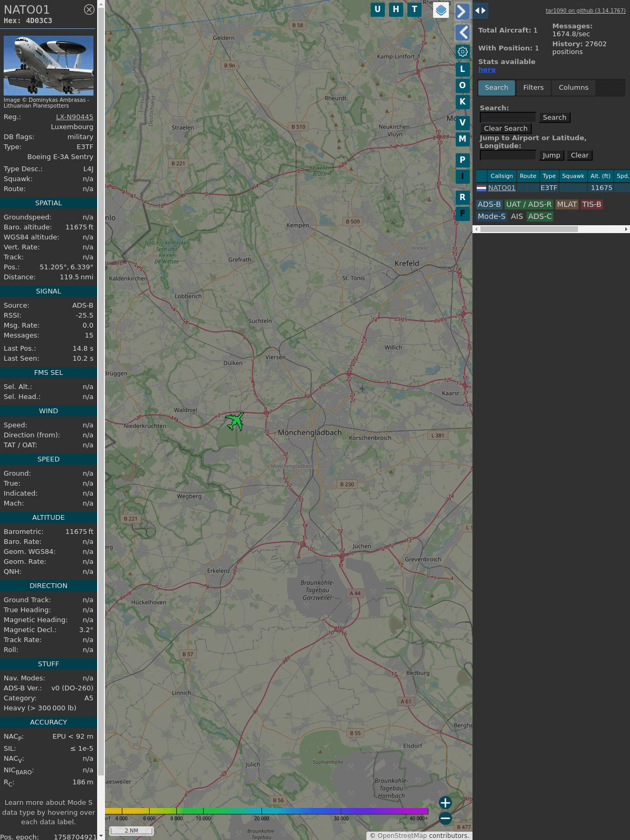Toggle the L map button
The height and width of the screenshot is (840, 630).
[463, 69]
